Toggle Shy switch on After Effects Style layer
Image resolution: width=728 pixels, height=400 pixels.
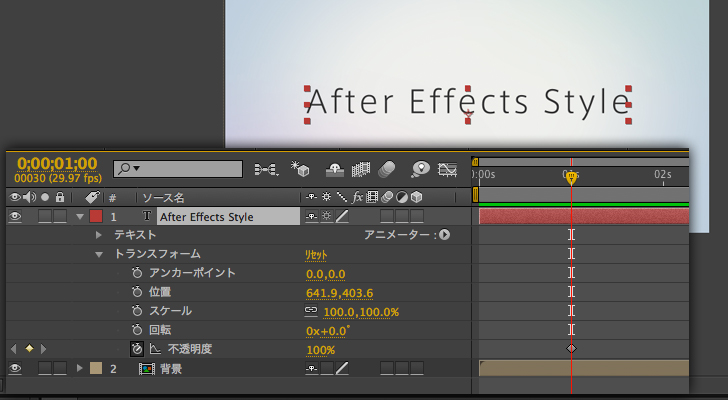(312, 216)
